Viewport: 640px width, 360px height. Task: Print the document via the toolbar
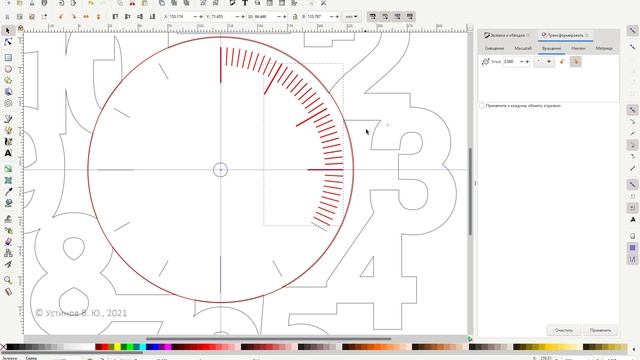click(x=44, y=3)
